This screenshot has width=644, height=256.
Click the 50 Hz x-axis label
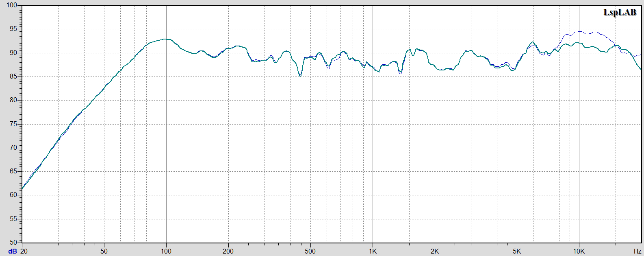104,251
